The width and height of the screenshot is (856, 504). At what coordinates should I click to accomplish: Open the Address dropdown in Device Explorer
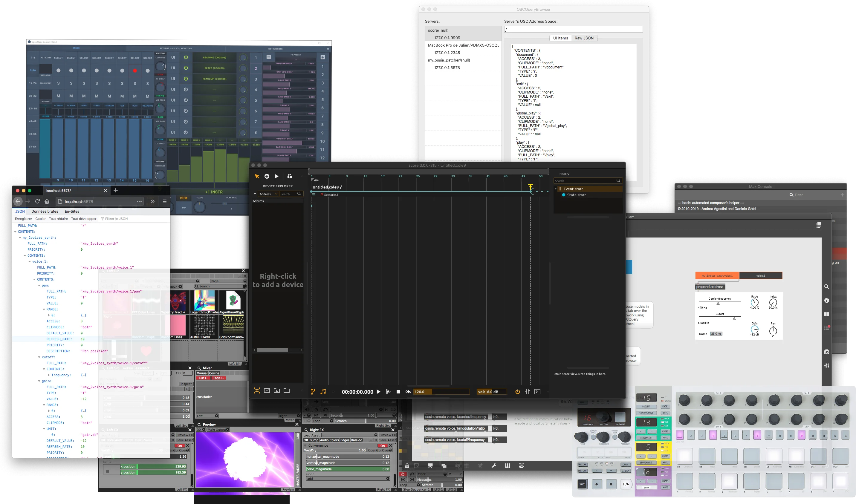pyautogui.click(x=268, y=194)
